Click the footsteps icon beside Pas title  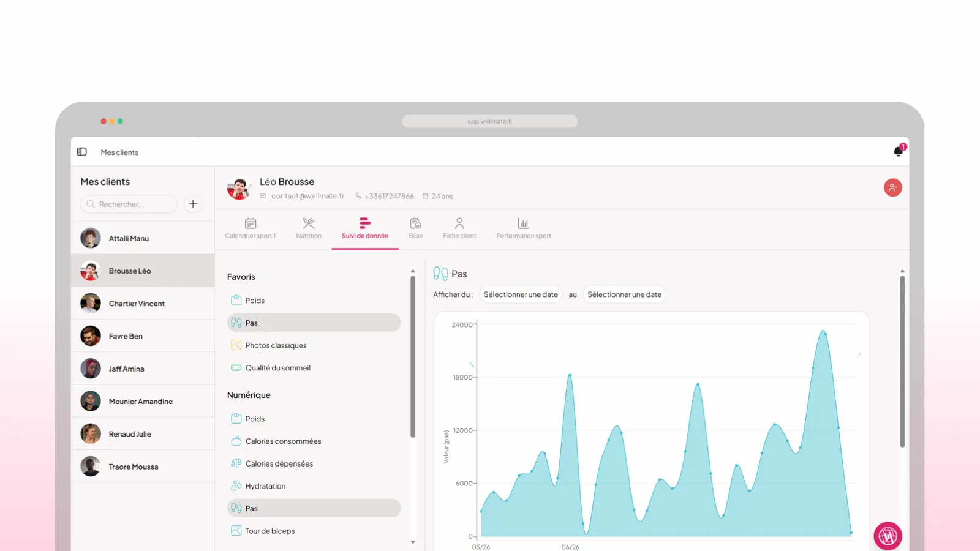click(440, 274)
